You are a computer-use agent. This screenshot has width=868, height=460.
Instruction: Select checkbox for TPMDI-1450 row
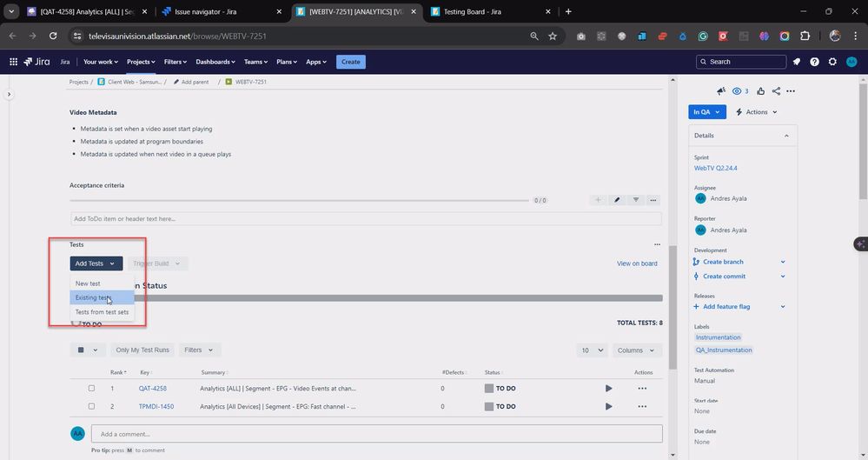click(x=91, y=406)
